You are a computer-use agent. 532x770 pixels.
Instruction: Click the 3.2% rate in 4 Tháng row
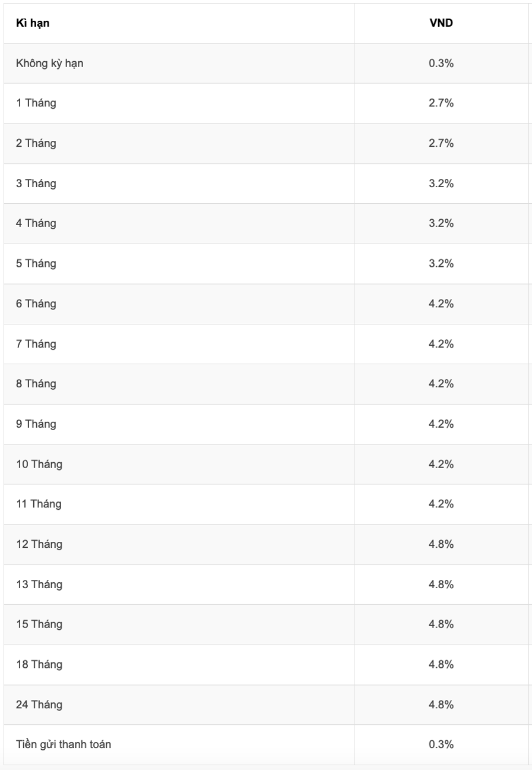(441, 223)
